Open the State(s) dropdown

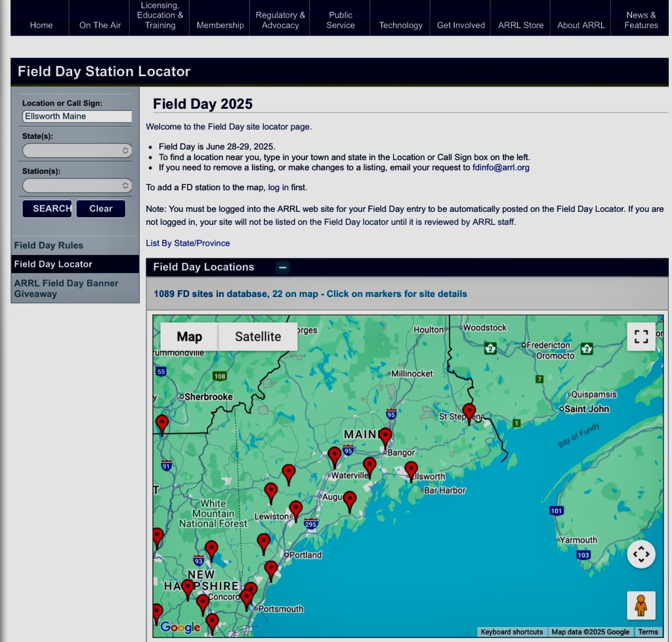click(77, 151)
